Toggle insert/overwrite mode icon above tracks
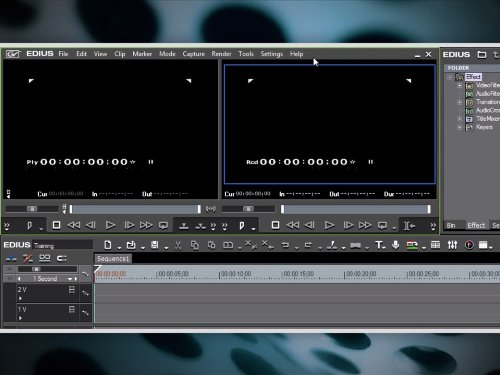Image resolution: width=500 pixels, height=375 pixels. [11, 258]
